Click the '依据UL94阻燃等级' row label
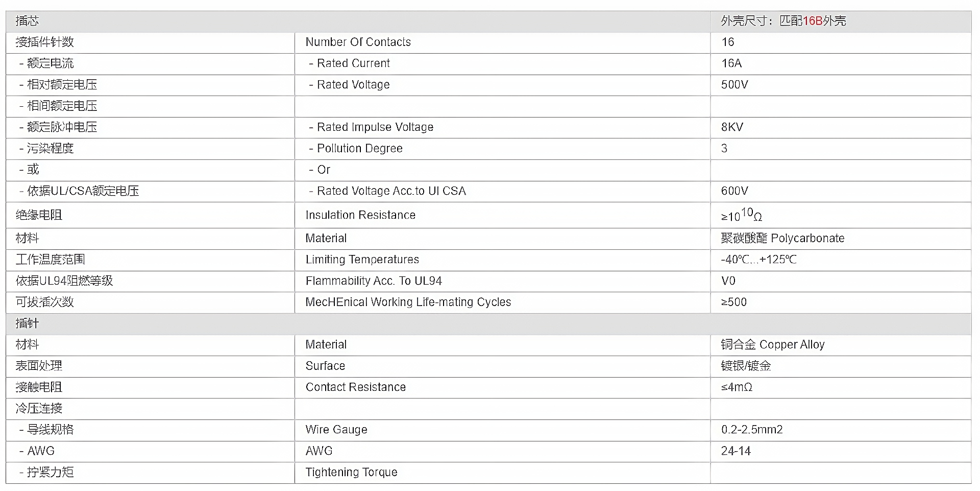The image size is (980, 491). 64,281
